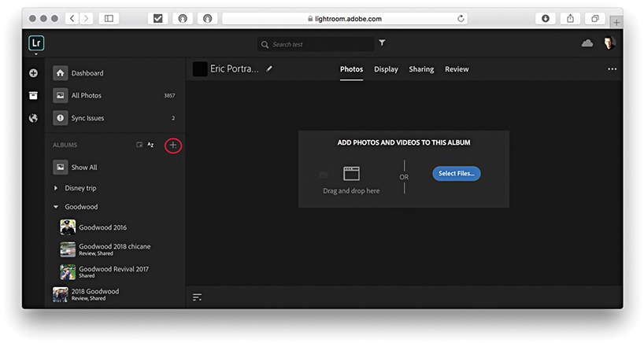Click the drag and drop window icon
This screenshot has width=644, height=343.
[x=352, y=174]
